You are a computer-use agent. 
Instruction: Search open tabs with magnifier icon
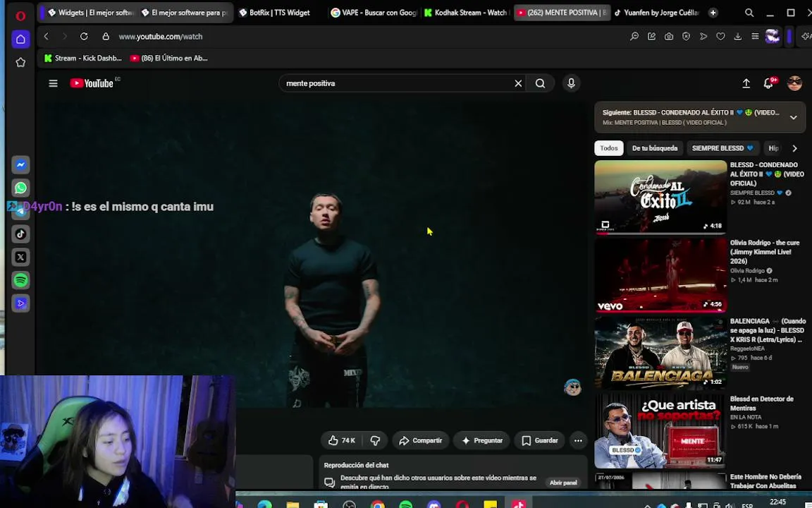(749, 13)
